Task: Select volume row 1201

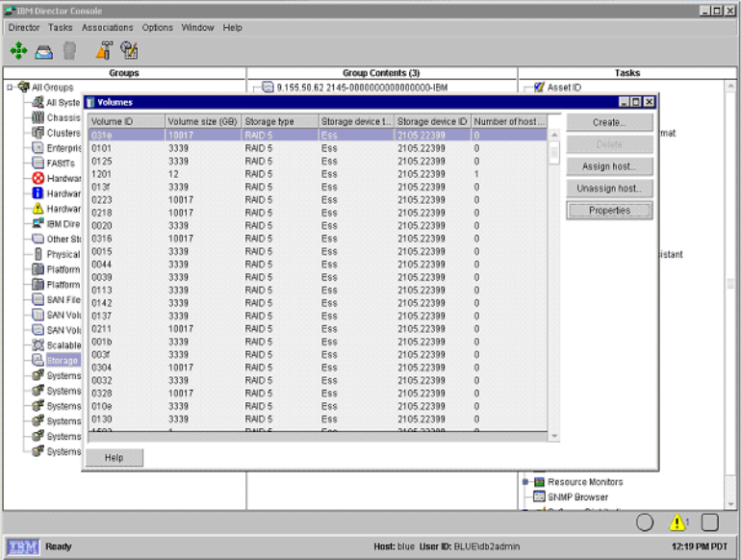Action: [x=318, y=174]
